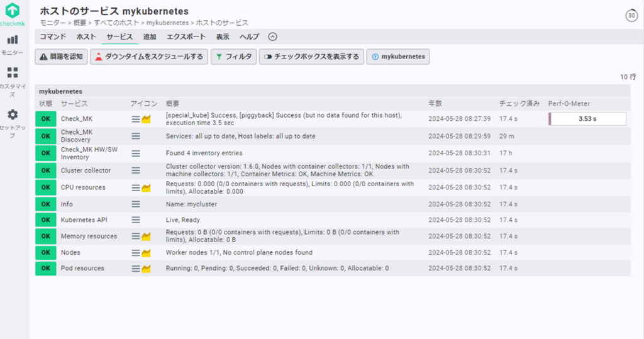Open graph icon for Nodes service
The height and width of the screenshot is (339, 644).
[146, 253]
